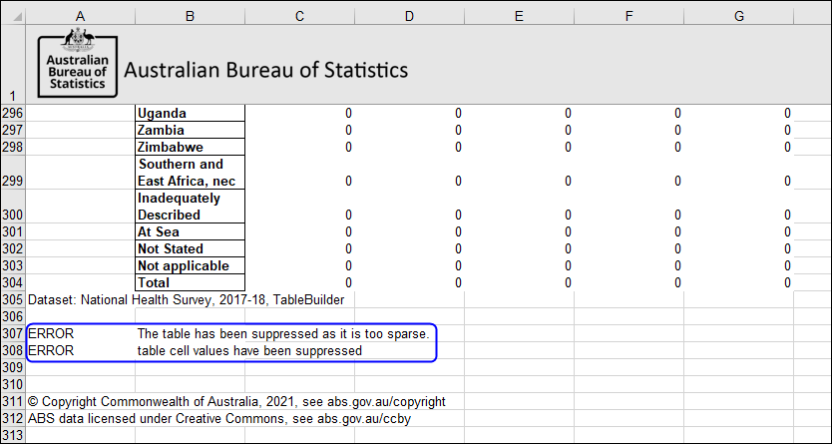This screenshot has height=444, width=832.
Task: Click the Copyright Commonwealth of Australia text
Action: (x=237, y=402)
